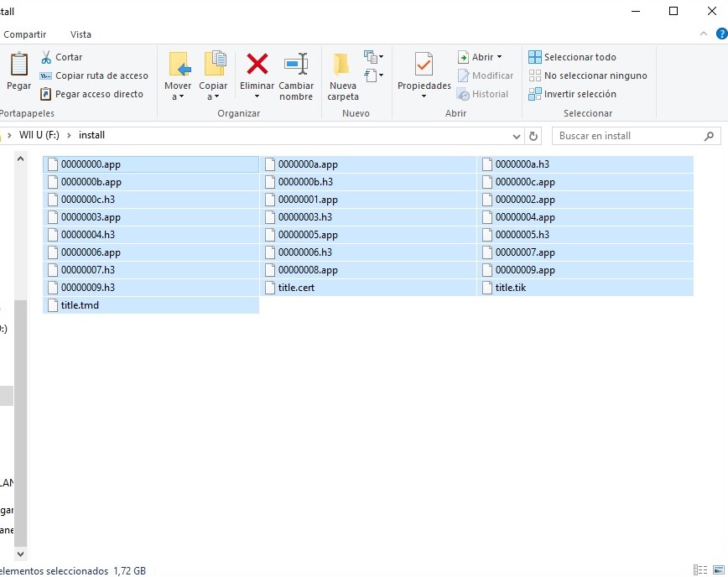Viewport: 728px width, 577px height.
Task: Expand the Abrir dropdown menu
Action: [x=500, y=56]
